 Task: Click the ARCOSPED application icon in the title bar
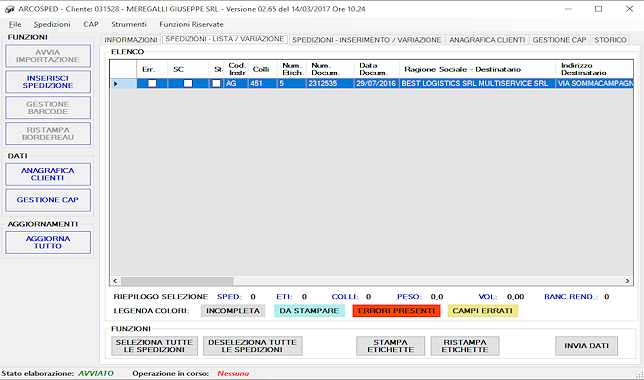click(x=9, y=9)
